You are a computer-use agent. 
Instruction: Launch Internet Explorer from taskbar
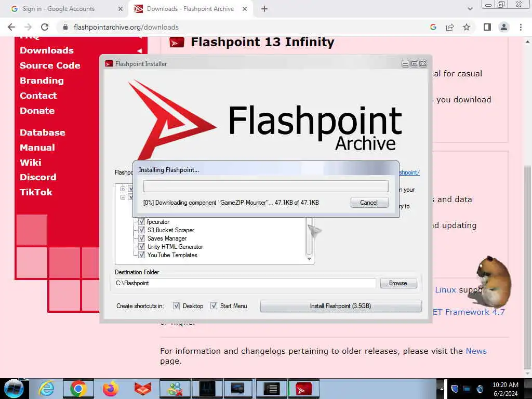point(46,389)
